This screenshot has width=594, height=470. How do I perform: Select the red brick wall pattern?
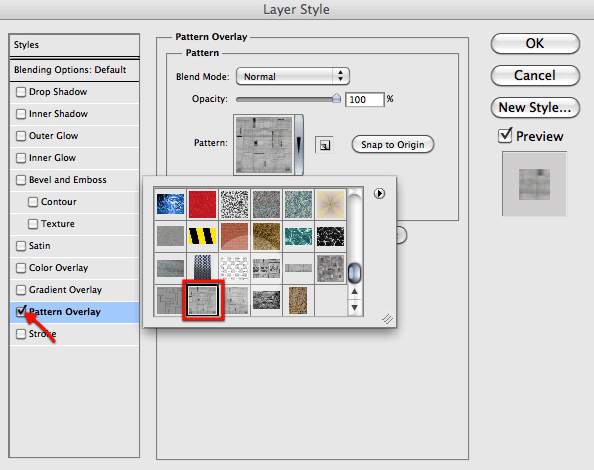[234, 236]
